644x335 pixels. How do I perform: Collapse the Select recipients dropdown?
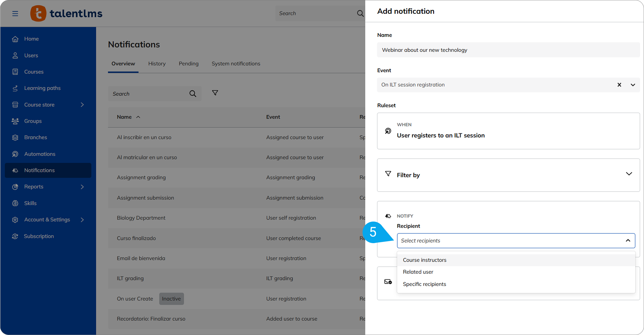(x=628, y=241)
